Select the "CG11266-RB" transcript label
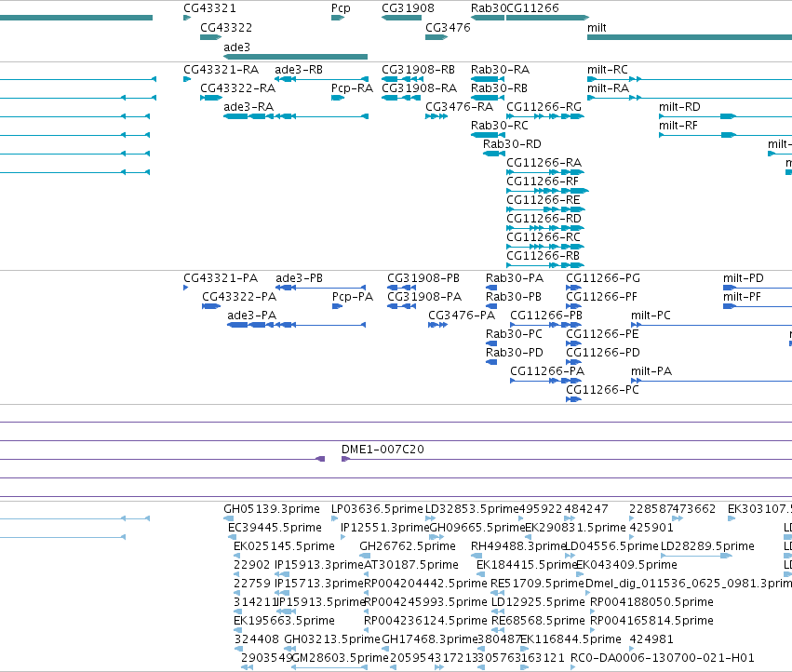The image size is (792, 672). click(x=543, y=256)
